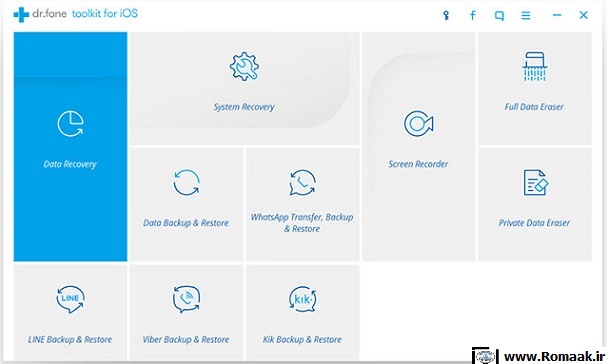Click the "Kik Backup & Restore" label
This screenshot has height=364, width=607.
tap(302, 340)
